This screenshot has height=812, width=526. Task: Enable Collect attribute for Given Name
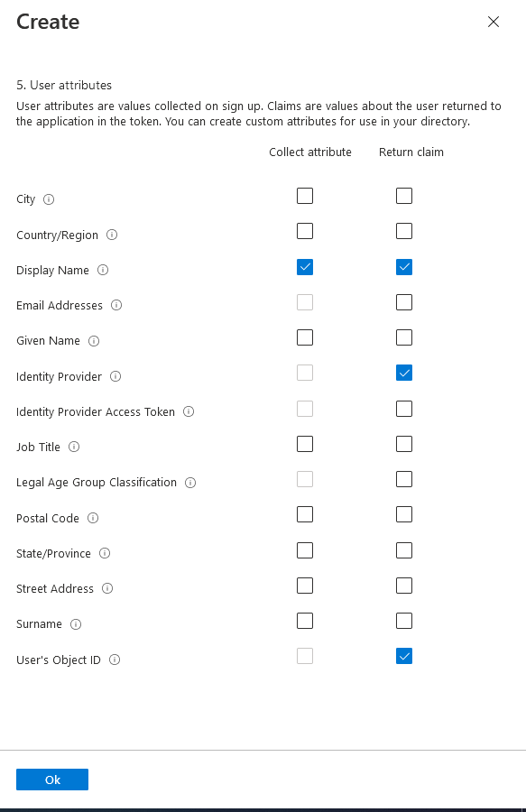pos(305,337)
